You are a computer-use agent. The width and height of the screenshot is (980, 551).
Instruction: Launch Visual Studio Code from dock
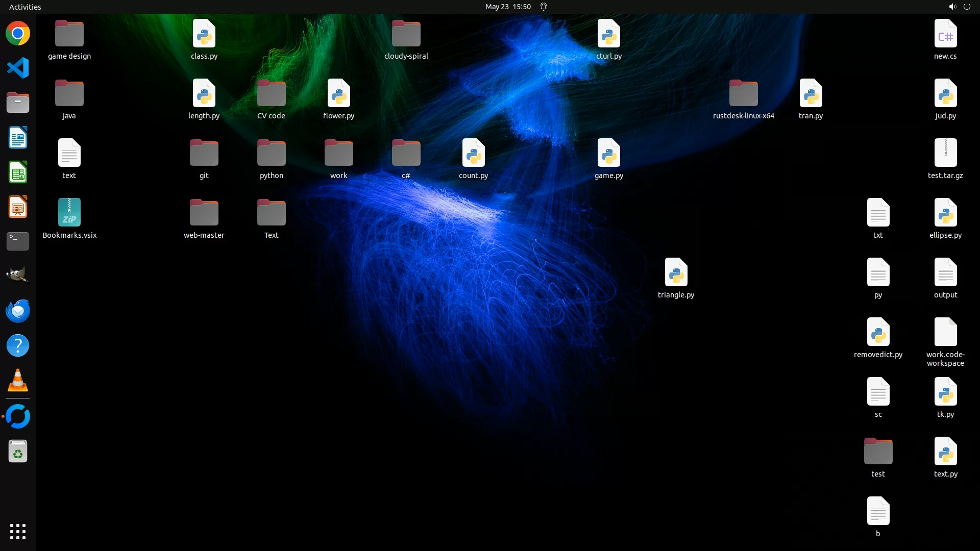(18, 68)
